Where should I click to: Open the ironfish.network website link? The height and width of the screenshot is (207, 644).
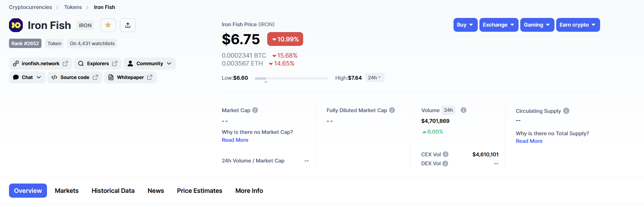pos(40,63)
